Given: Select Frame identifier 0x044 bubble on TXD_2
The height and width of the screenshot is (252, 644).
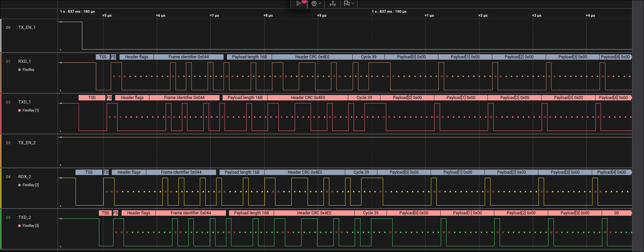Looking at the screenshot, I should pyautogui.click(x=191, y=213).
